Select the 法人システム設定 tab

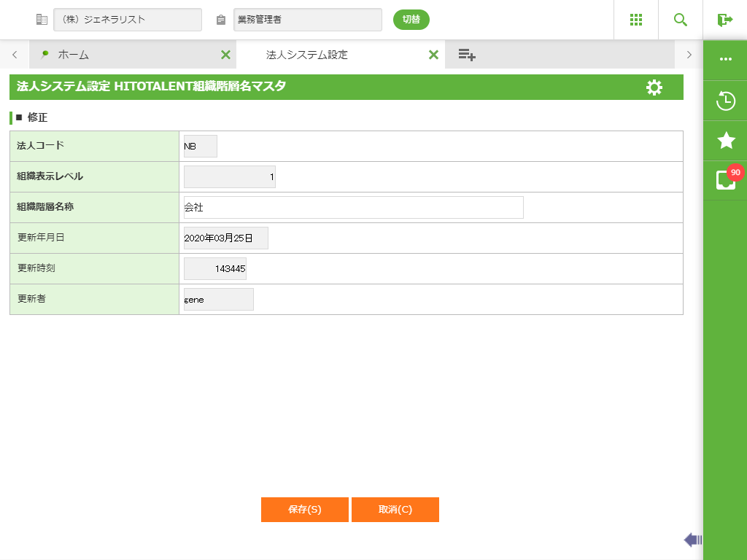pyautogui.click(x=306, y=55)
